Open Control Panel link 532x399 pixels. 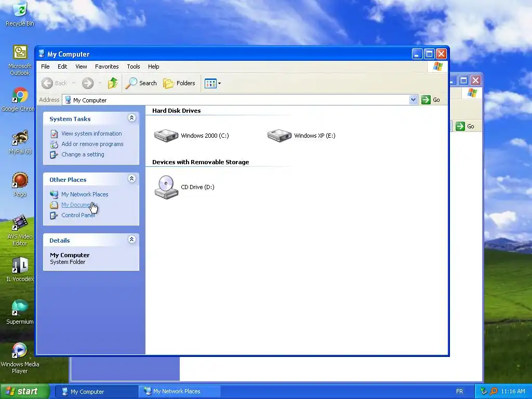coord(78,215)
